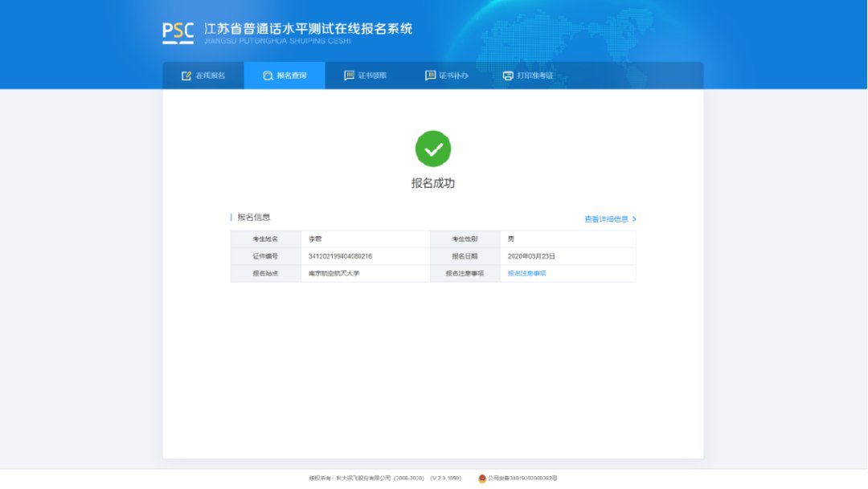
Task: Click the certificate icon beside 证书领取
Action: [349, 75]
